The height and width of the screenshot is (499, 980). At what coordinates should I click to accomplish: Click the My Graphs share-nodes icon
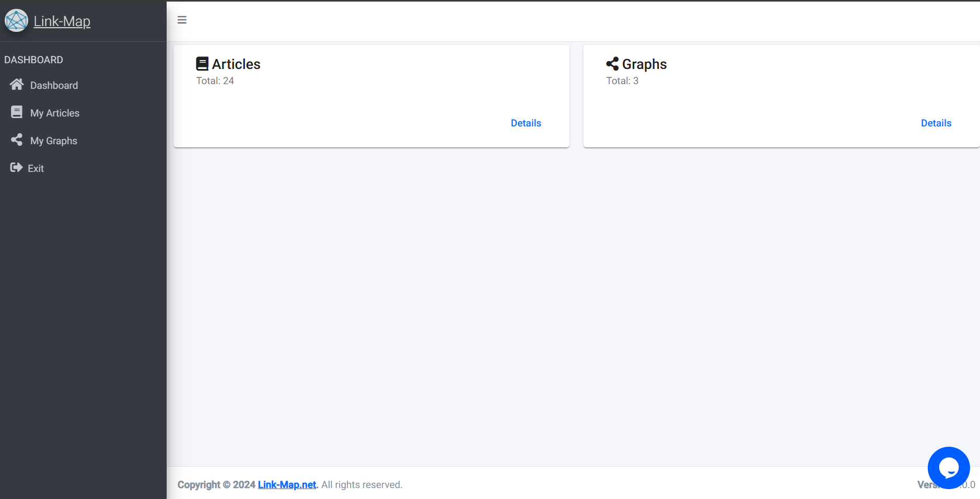17,140
